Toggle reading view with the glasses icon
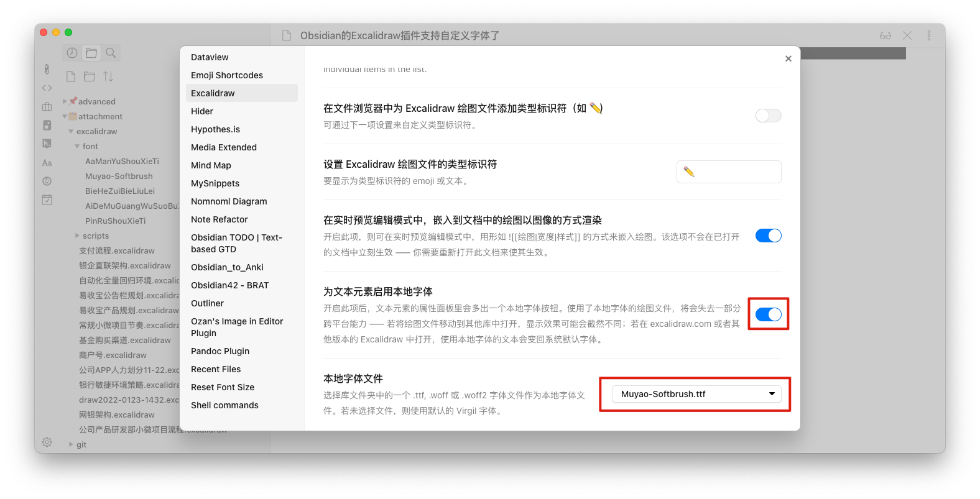 tap(885, 36)
